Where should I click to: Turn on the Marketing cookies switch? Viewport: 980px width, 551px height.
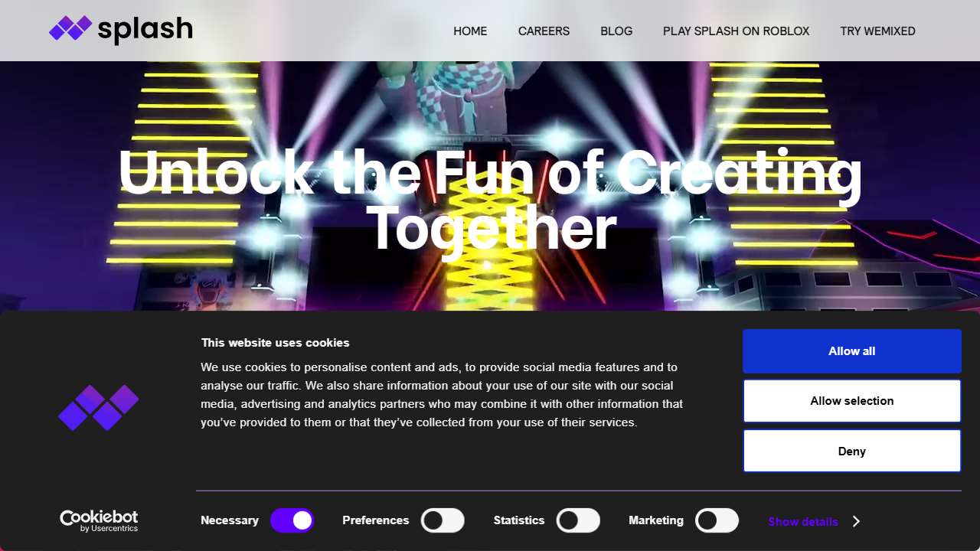pyautogui.click(x=717, y=520)
